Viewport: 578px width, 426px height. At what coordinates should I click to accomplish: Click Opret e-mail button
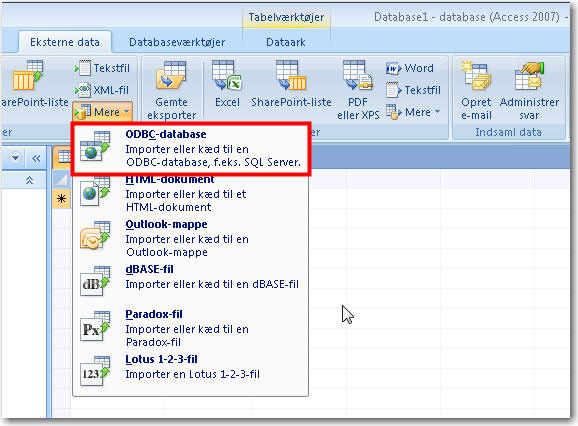pos(476,90)
